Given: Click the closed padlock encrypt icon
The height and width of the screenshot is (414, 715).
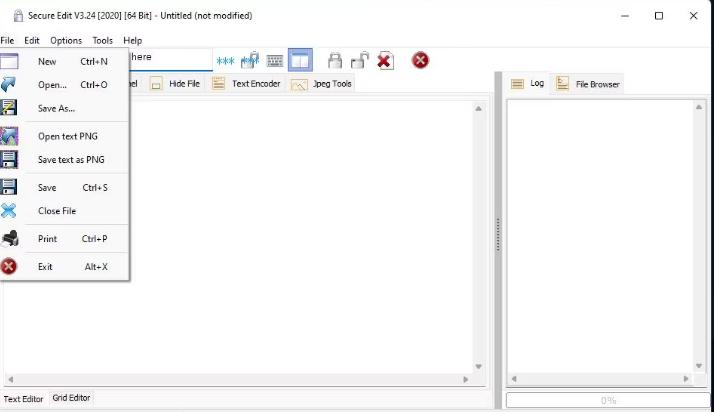Looking at the screenshot, I should (x=335, y=60).
